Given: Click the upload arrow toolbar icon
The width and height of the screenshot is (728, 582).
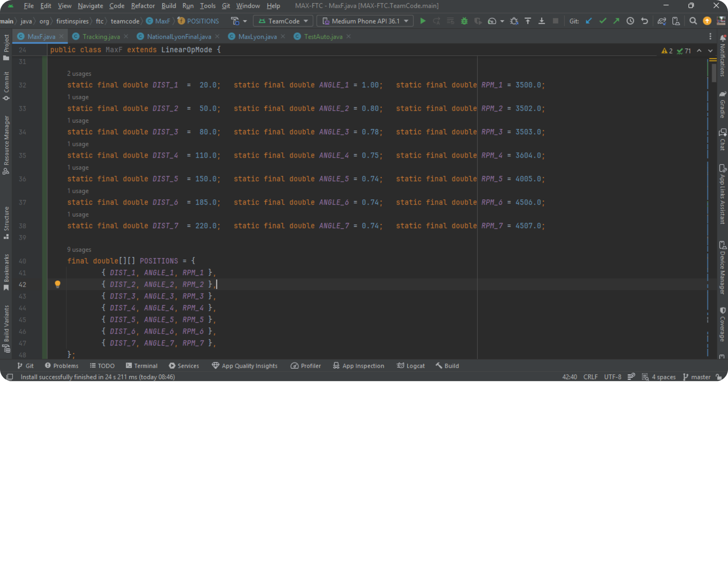Looking at the screenshot, I should [x=528, y=21].
